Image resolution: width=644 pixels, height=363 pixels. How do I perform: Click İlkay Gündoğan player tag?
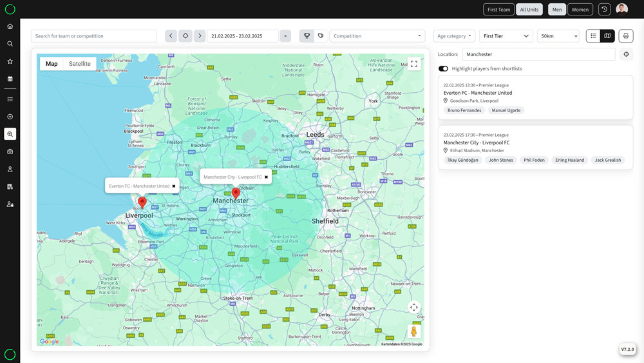(462, 160)
